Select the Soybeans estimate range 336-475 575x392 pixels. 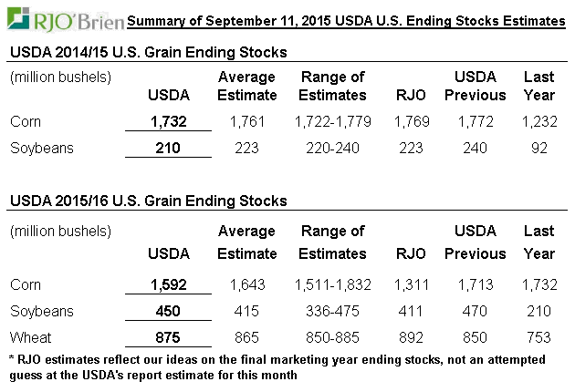pos(332,312)
